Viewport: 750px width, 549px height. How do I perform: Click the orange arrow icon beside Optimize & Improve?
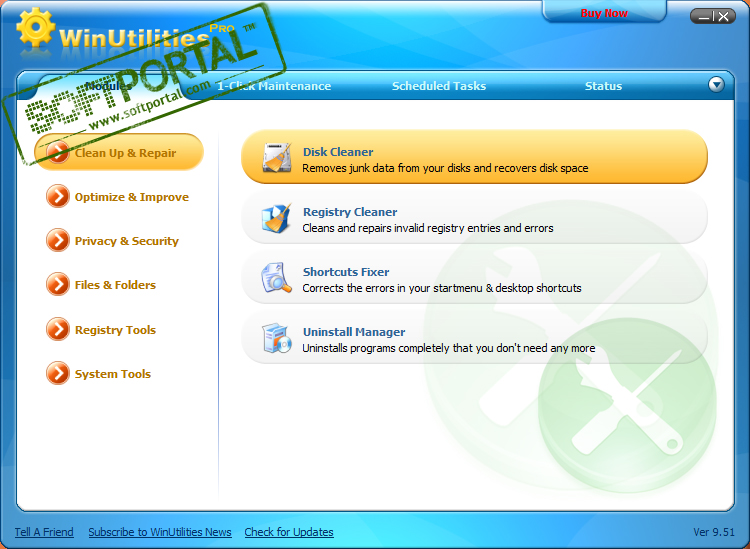[58, 196]
